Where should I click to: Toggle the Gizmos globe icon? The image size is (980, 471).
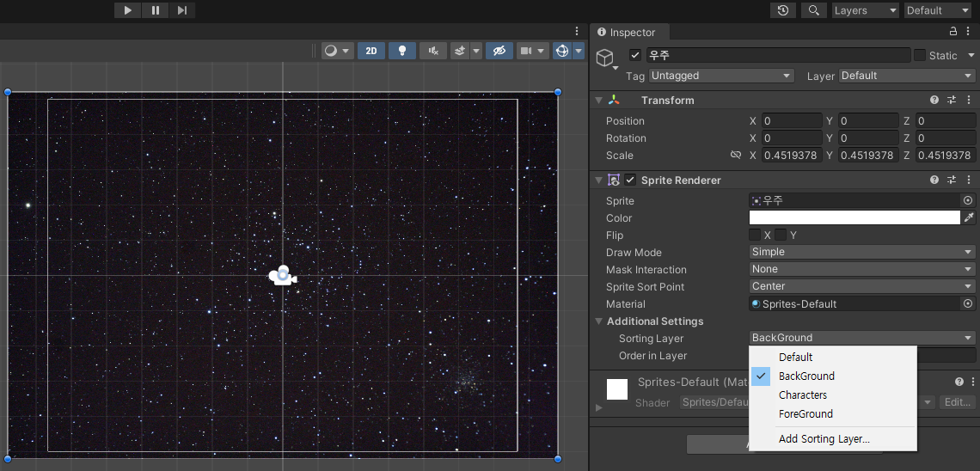562,51
